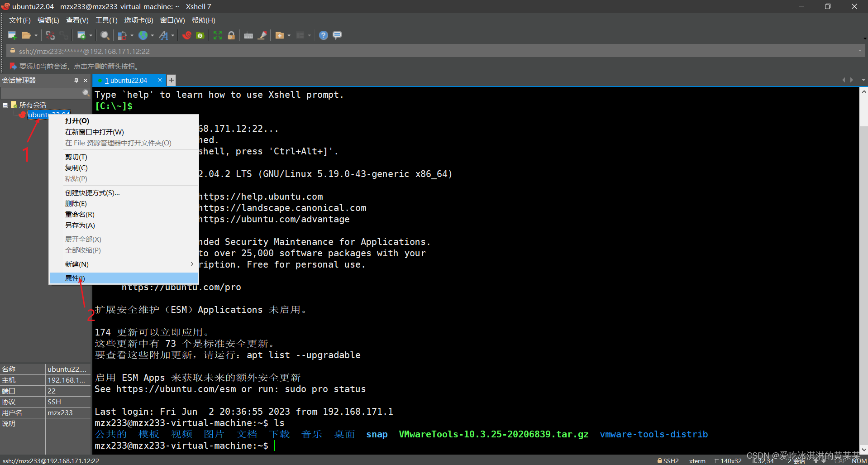Unpin the 会话管理器 panel with the pin icon
868x465 pixels.
coord(76,80)
